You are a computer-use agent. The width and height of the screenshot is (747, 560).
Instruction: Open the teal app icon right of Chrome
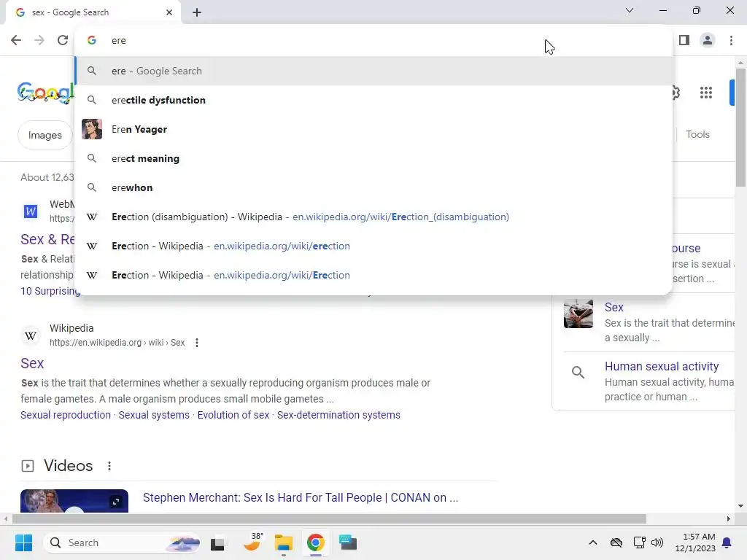tap(348, 542)
